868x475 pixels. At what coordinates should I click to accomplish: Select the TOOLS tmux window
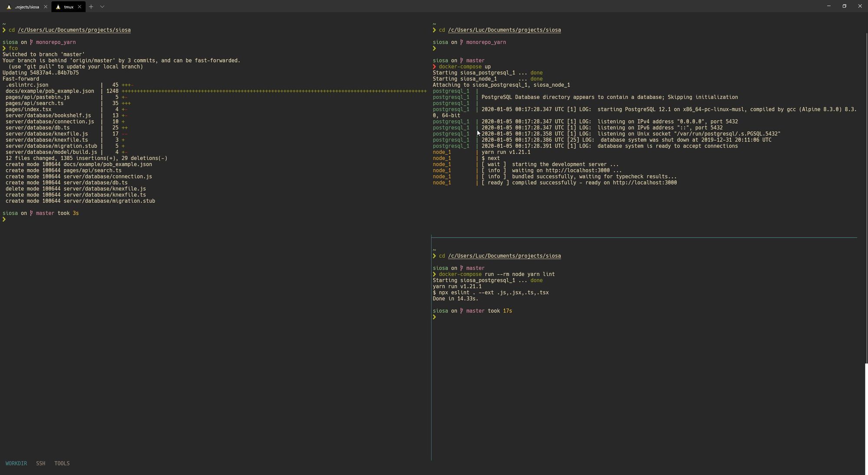[x=62, y=463]
